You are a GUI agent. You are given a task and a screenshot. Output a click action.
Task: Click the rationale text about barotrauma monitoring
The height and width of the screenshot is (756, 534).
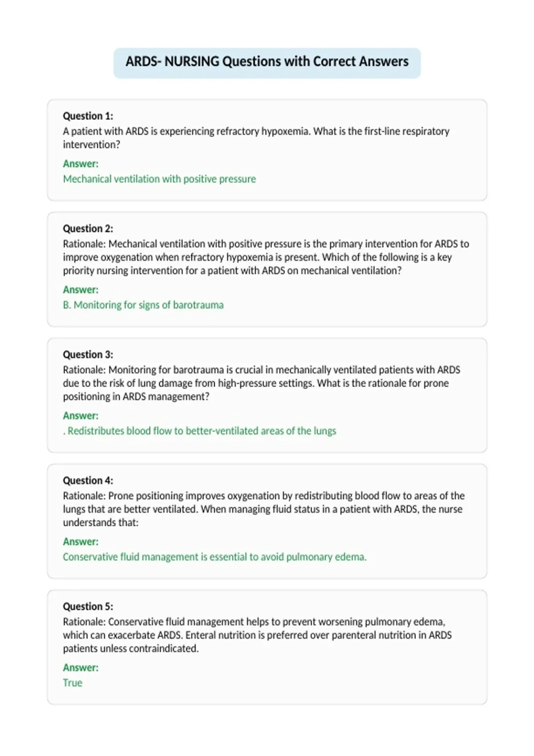point(262,383)
